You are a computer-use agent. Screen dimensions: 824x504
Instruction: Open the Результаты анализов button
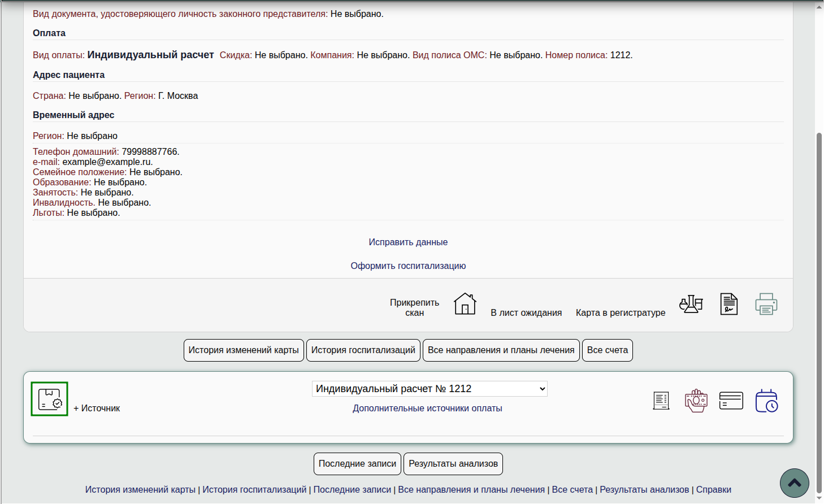point(453,464)
